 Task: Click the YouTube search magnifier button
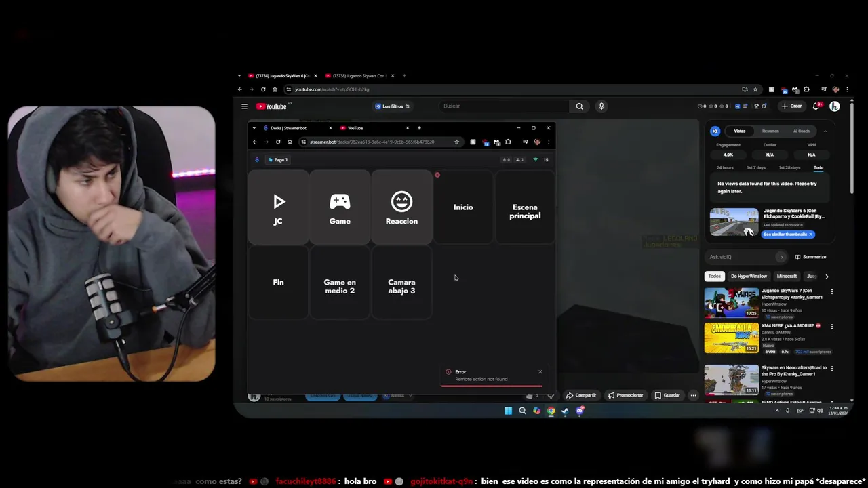point(579,106)
